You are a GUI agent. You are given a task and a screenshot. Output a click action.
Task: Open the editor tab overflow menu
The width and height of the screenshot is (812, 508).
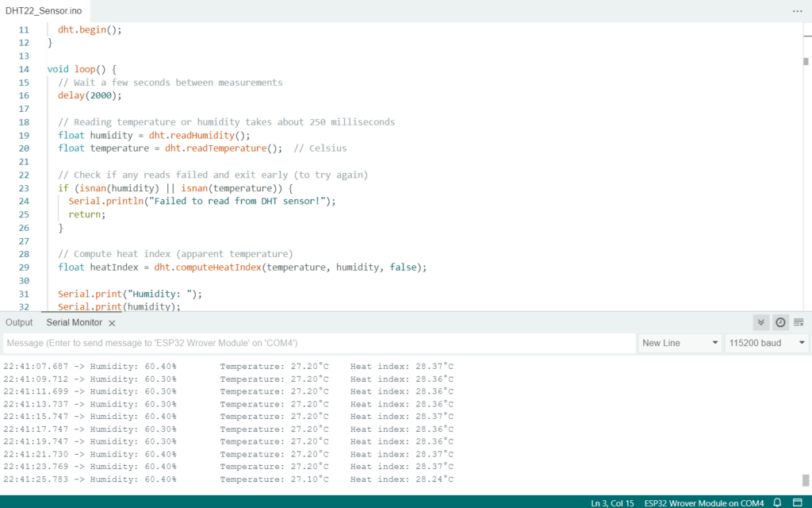click(x=797, y=11)
